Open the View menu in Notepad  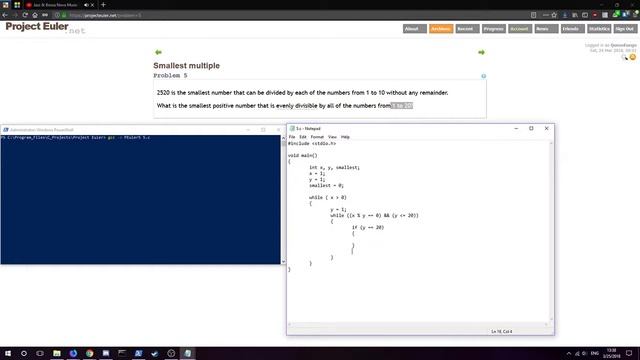[x=332, y=137]
